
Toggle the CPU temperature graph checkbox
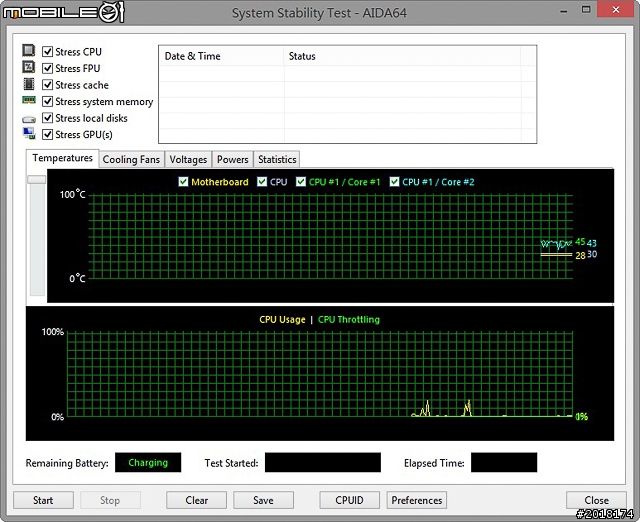(262, 182)
